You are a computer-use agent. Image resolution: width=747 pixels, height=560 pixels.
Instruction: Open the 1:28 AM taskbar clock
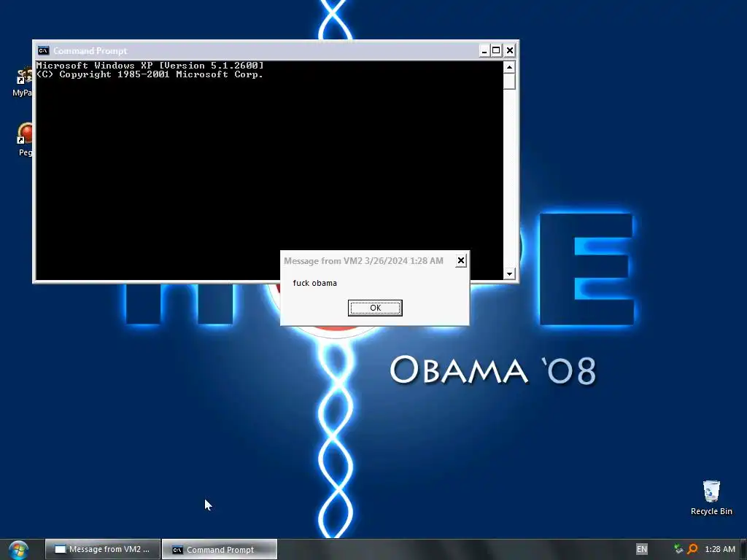720,549
